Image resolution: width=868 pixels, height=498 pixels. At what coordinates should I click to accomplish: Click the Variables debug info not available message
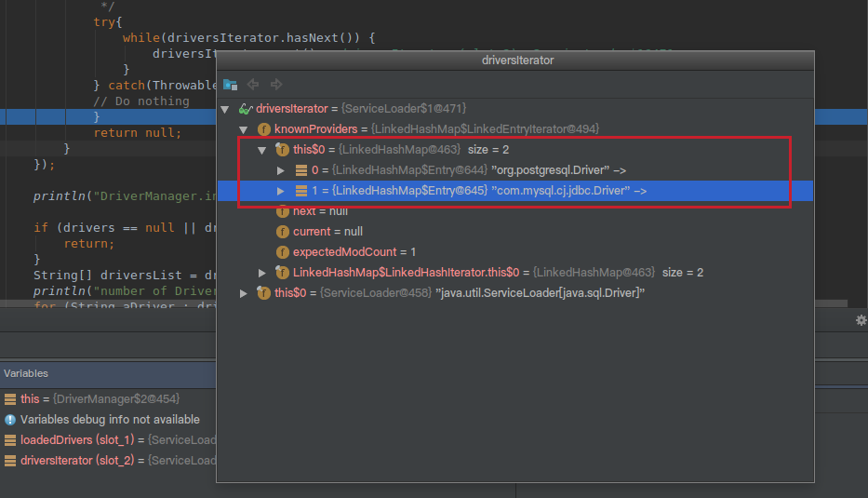(x=110, y=419)
